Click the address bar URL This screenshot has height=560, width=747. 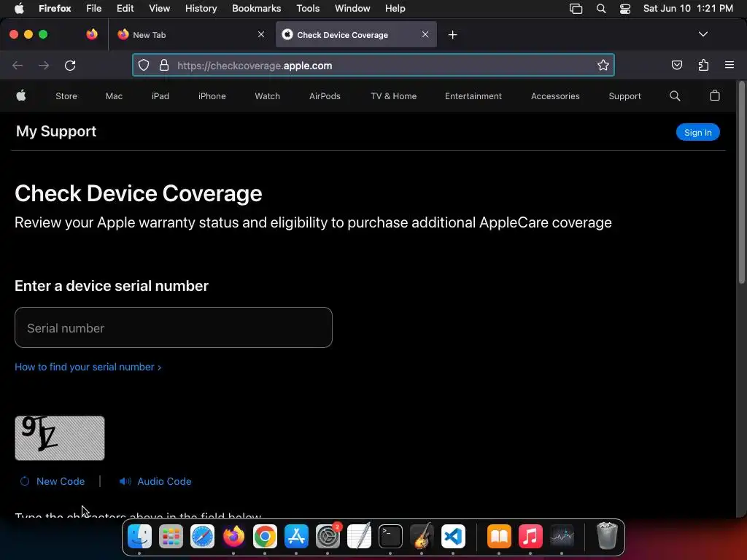[255, 66]
